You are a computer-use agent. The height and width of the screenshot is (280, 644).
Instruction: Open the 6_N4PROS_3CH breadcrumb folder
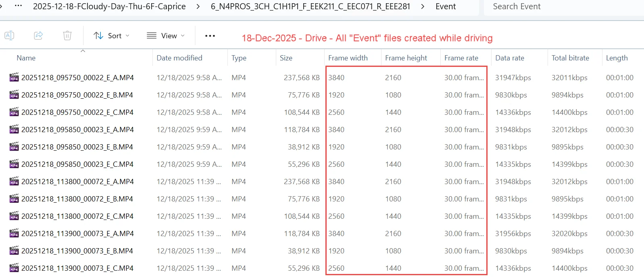311,6
